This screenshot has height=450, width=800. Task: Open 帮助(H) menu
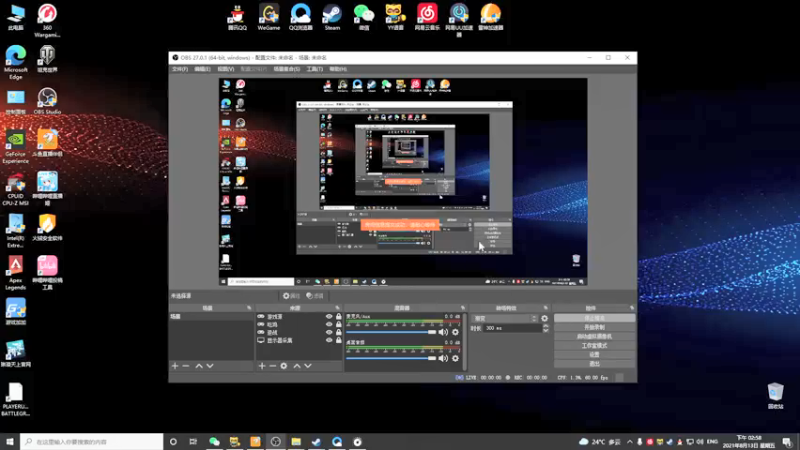click(338, 69)
